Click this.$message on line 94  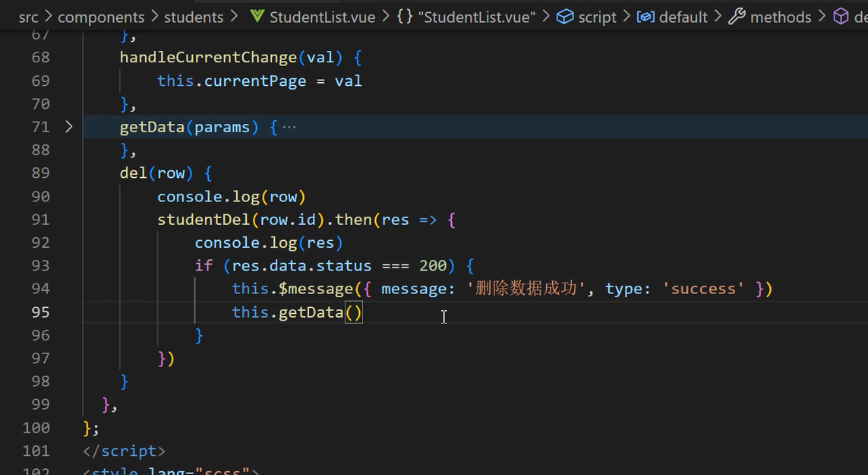coord(292,289)
